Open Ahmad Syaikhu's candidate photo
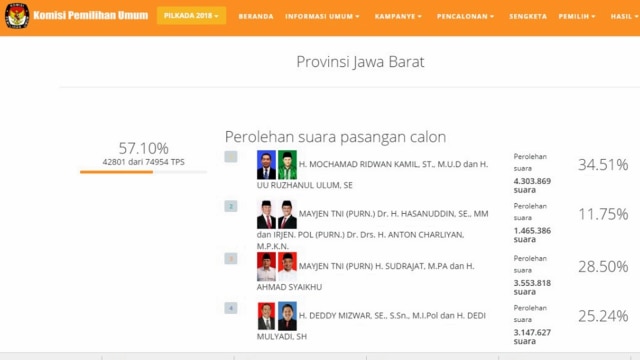 (287, 267)
